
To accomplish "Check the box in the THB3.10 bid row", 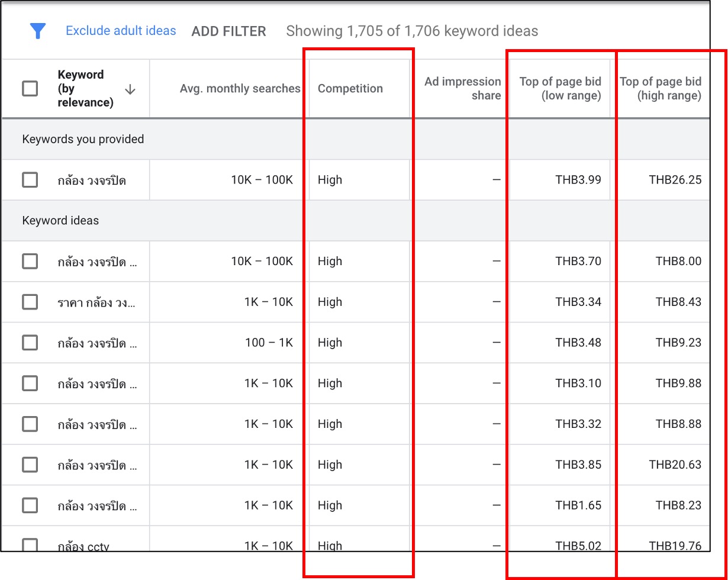I will pos(30,384).
